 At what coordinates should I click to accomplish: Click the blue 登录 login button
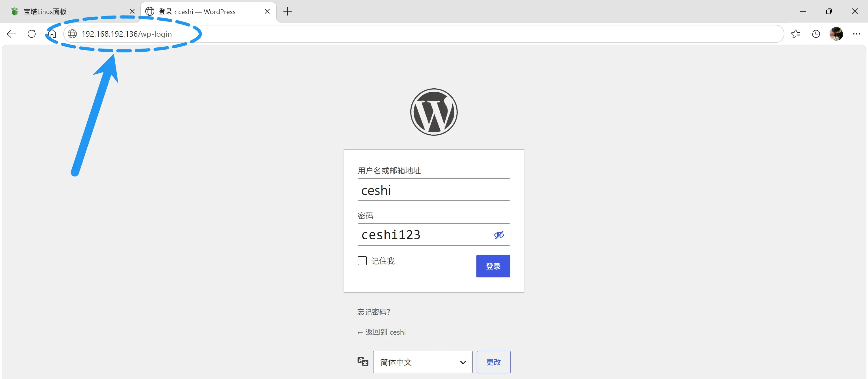click(x=493, y=266)
